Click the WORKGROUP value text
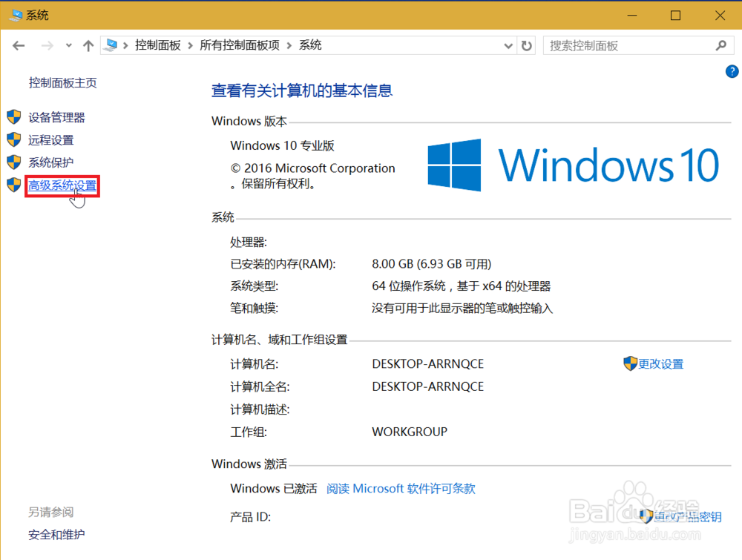The image size is (742, 560). point(410,432)
